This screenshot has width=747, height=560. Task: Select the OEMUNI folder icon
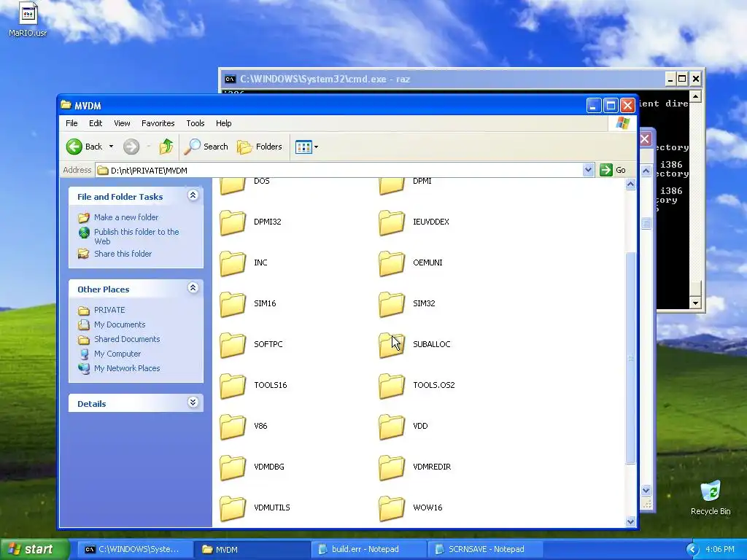click(392, 263)
